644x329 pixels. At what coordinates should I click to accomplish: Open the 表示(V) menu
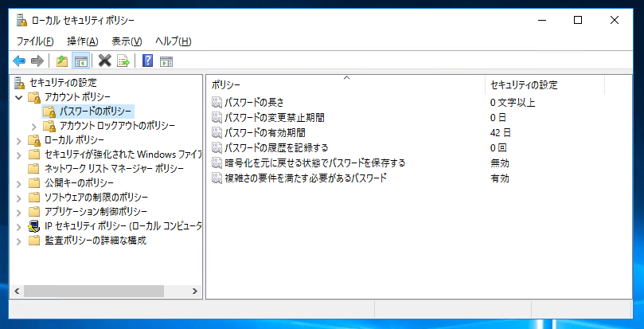127,41
